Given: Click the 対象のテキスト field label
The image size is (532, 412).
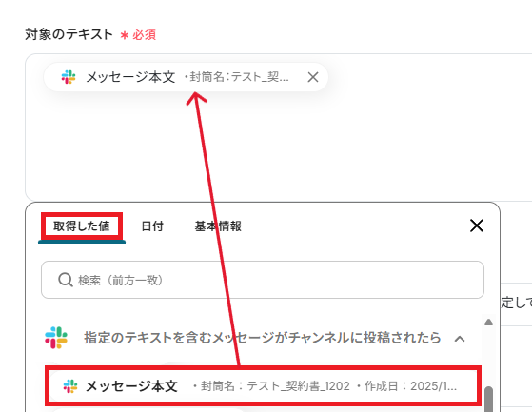Looking at the screenshot, I should pyautogui.click(x=69, y=34).
